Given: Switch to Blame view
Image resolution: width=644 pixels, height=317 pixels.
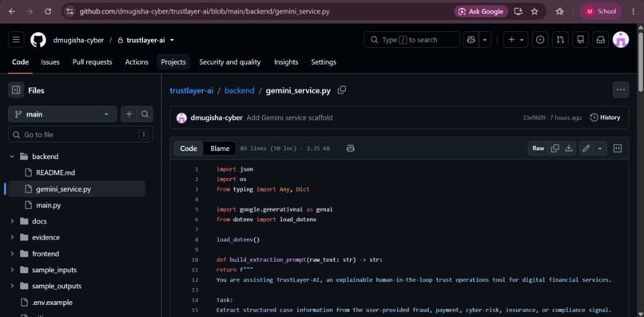Looking at the screenshot, I should tap(220, 149).
